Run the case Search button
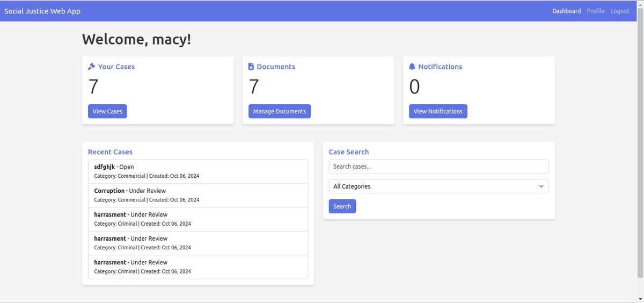Image resolution: width=644 pixels, height=303 pixels. click(342, 206)
